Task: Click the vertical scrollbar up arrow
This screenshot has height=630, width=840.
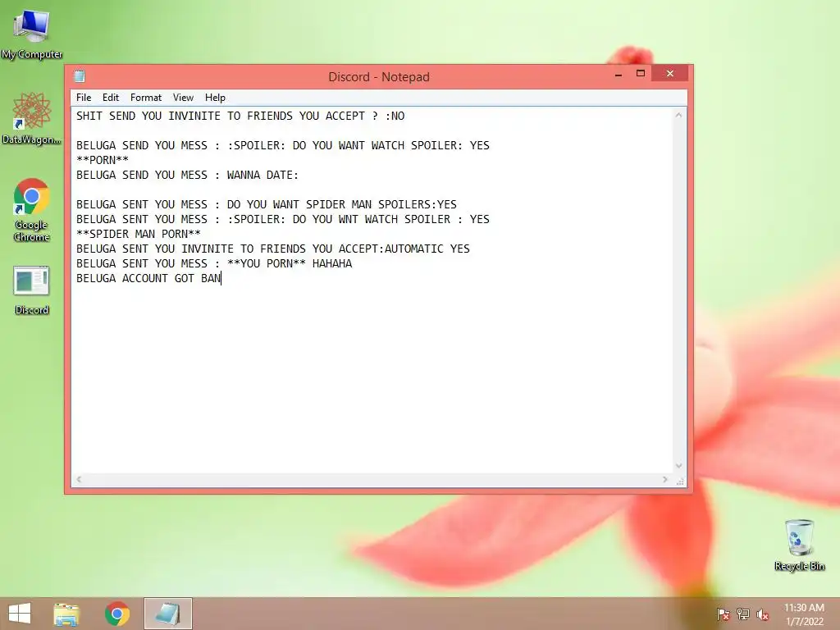Action: click(678, 115)
